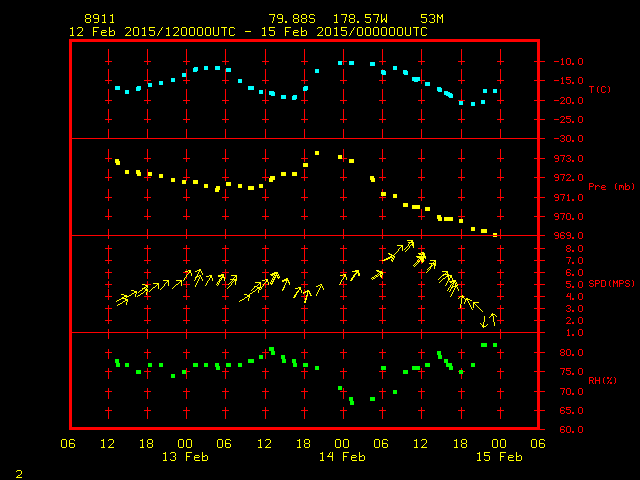Click the 8.0 wind speed tick label
The image size is (640, 480).
click(x=574, y=249)
